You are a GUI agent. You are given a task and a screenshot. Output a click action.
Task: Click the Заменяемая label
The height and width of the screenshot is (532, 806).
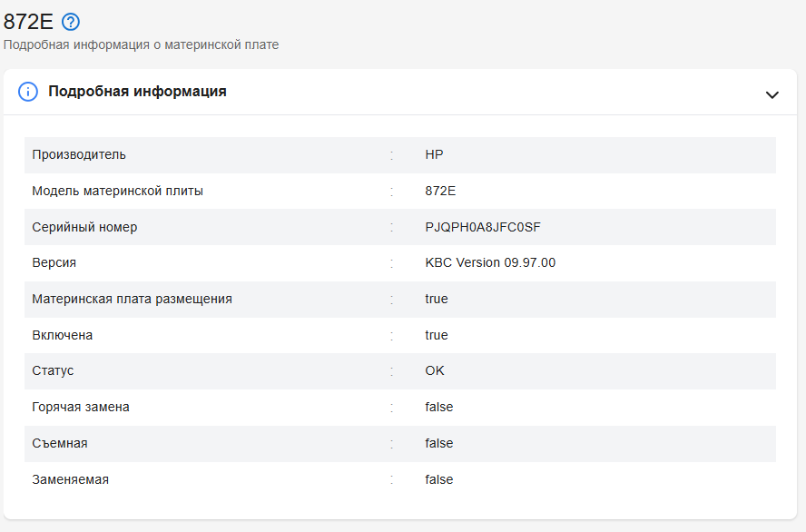(x=70, y=479)
